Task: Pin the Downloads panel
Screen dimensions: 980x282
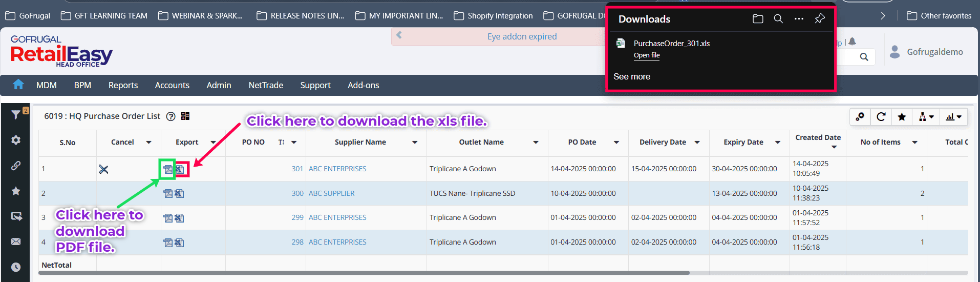Action: point(820,19)
